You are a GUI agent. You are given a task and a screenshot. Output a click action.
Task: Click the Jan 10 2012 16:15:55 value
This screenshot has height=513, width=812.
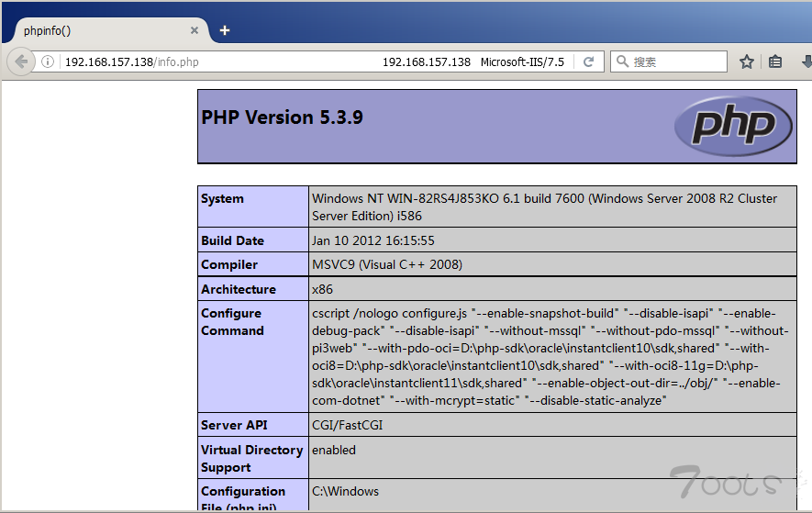pos(373,240)
